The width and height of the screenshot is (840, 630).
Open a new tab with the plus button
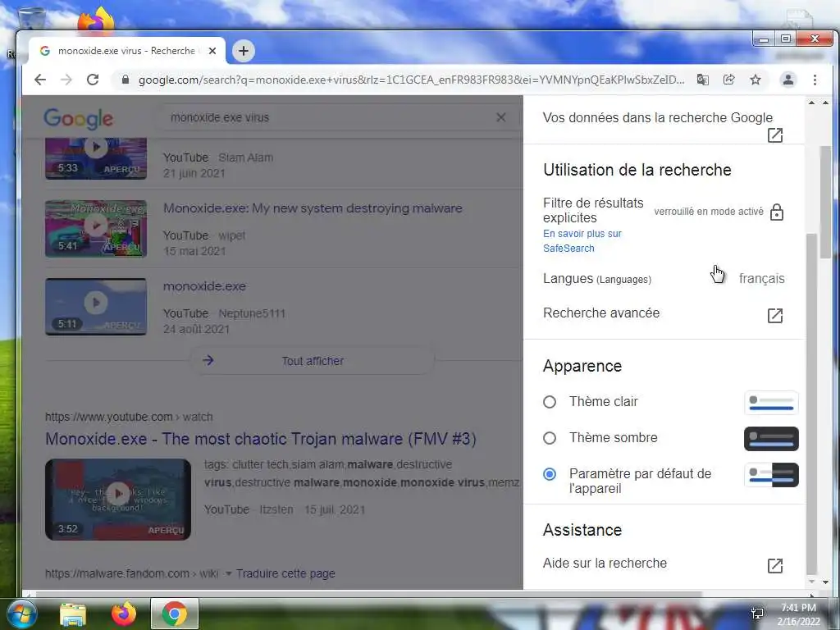(x=243, y=51)
